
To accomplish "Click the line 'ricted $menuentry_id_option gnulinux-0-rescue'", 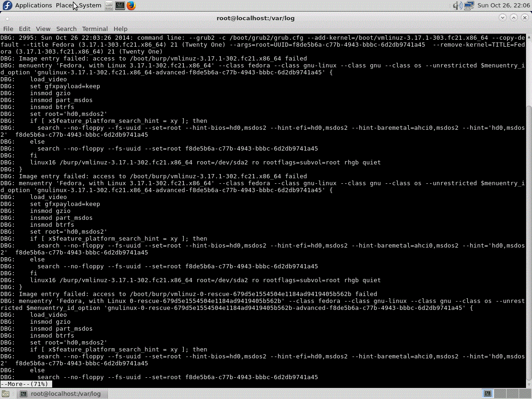I will pos(237,308).
